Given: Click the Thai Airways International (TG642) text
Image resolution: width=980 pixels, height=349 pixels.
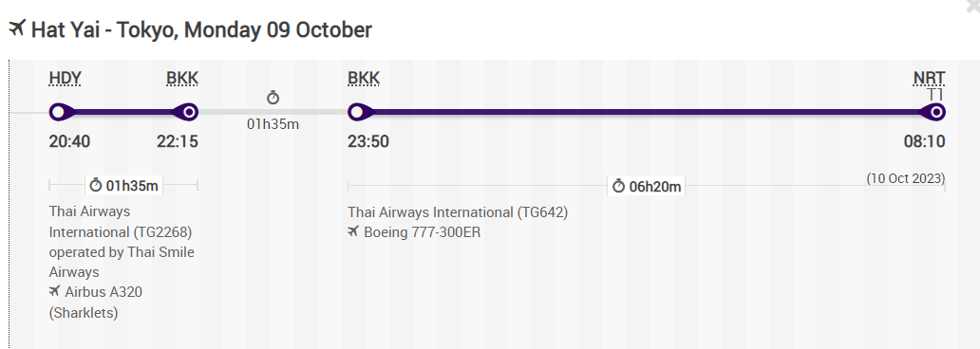Looking at the screenshot, I should [458, 212].
